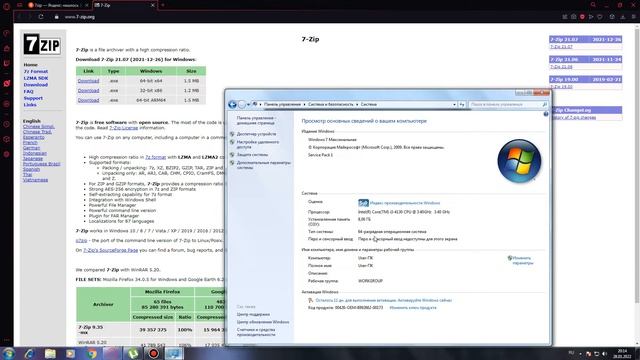Image resolution: width=640 pixels, height=360 pixels.
Task: Click Change product key link
Action: coord(413,307)
